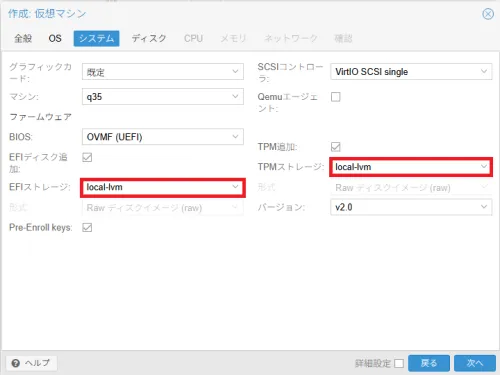Click the ファームウェア section label

point(40,117)
